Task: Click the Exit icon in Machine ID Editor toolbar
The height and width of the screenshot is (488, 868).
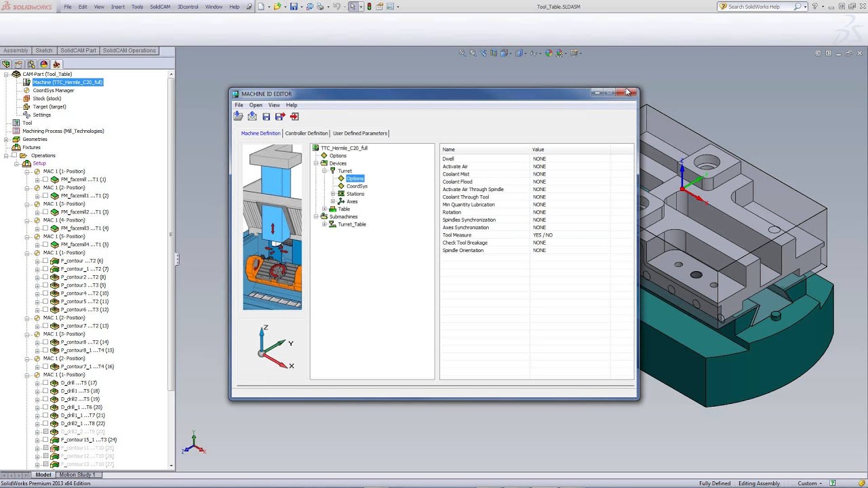Action: click(294, 117)
